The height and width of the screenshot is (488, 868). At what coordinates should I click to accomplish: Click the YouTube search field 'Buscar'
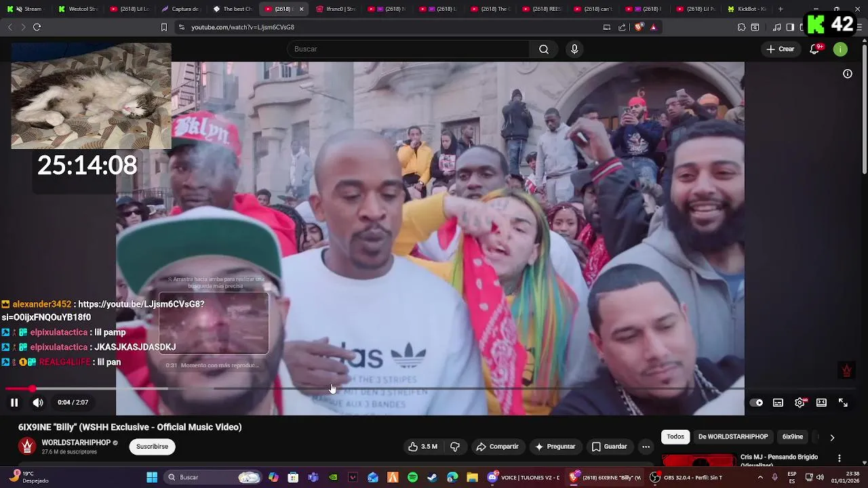408,49
